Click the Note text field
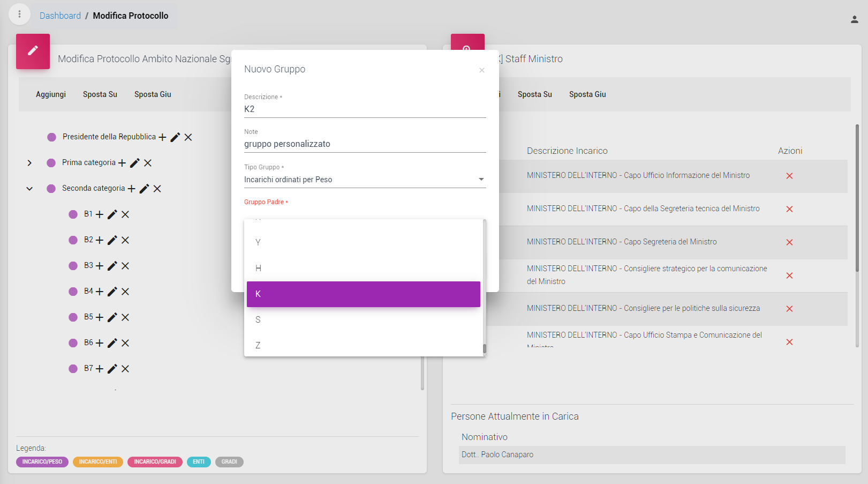Screen dimensions: 868x484 click(364, 144)
